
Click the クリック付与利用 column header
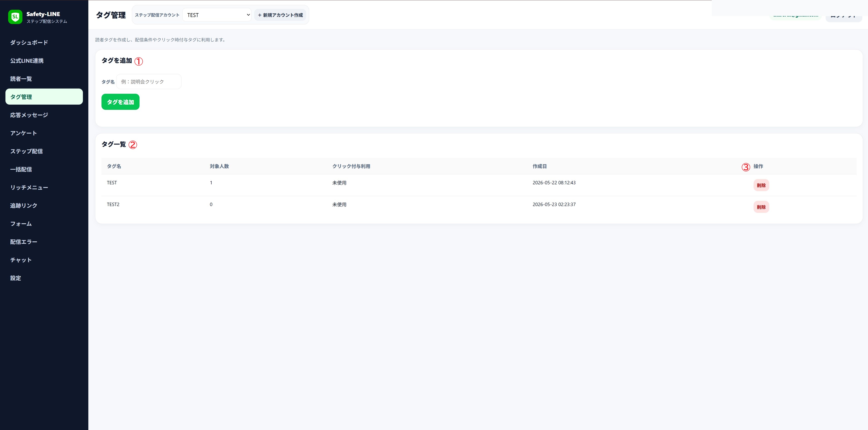(x=351, y=166)
